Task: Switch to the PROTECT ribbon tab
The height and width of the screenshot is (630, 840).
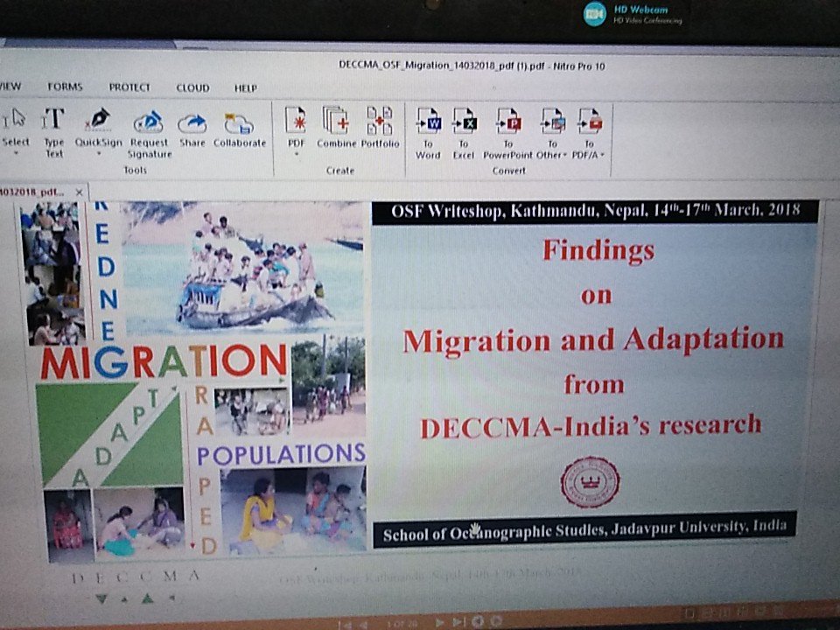Action: (129, 87)
